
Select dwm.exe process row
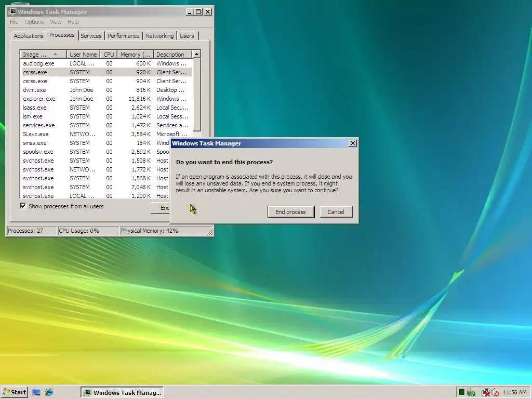click(106, 90)
